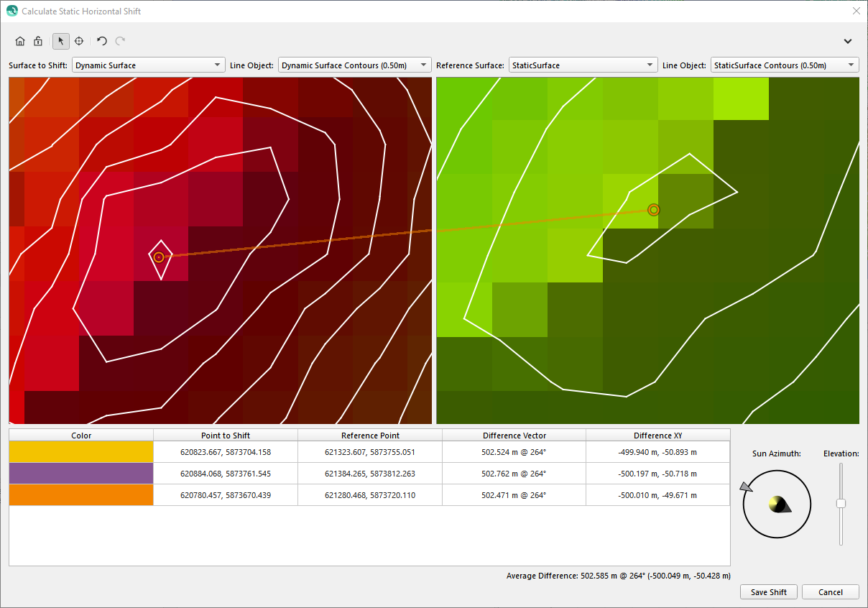
Task: Open the Reference Surface dropdown
Action: click(583, 65)
